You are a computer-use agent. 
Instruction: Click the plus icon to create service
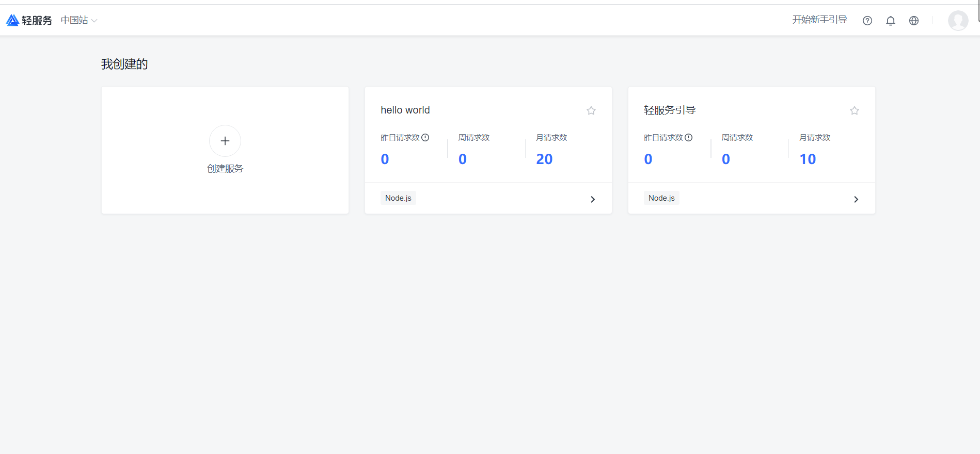[x=225, y=141]
